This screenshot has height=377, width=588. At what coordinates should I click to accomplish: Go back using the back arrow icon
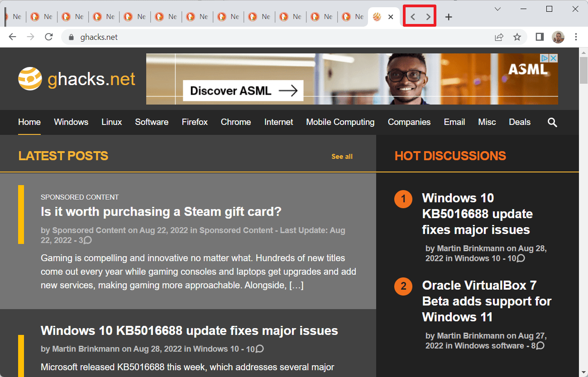(x=12, y=37)
